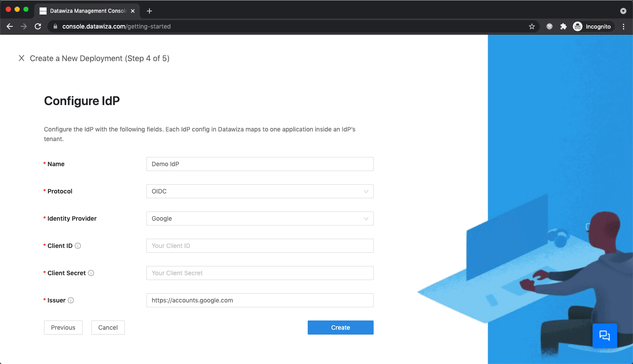Click the Identity Provider field label
Image resolution: width=633 pixels, height=364 pixels.
click(x=72, y=218)
